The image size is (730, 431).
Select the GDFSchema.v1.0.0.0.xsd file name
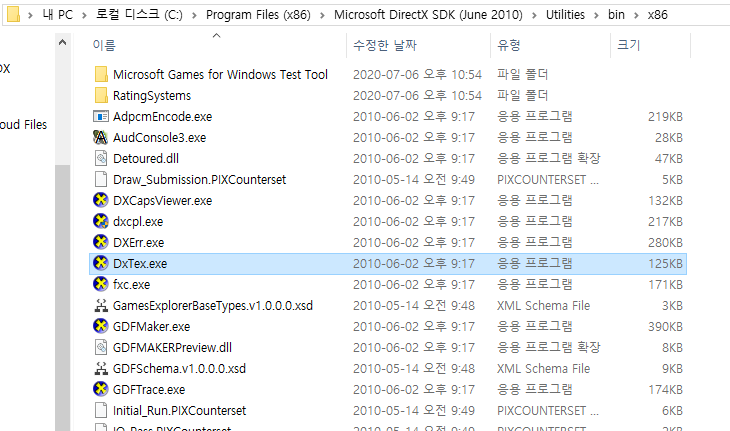[x=180, y=368]
